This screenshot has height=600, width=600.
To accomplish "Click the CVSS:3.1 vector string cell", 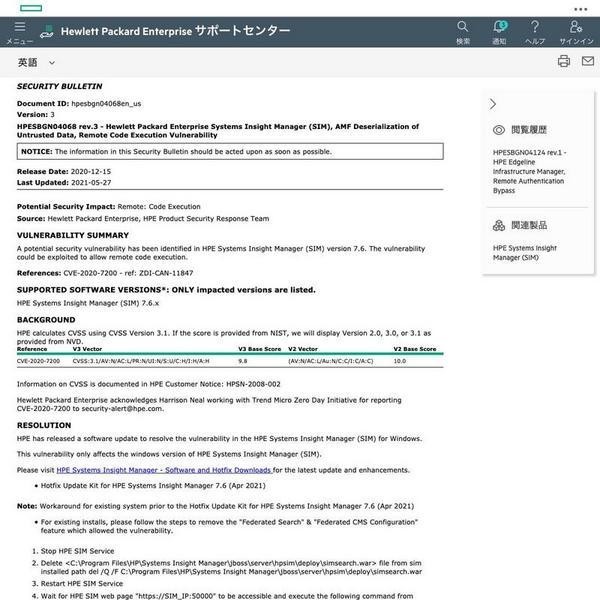I will [141, 361].
